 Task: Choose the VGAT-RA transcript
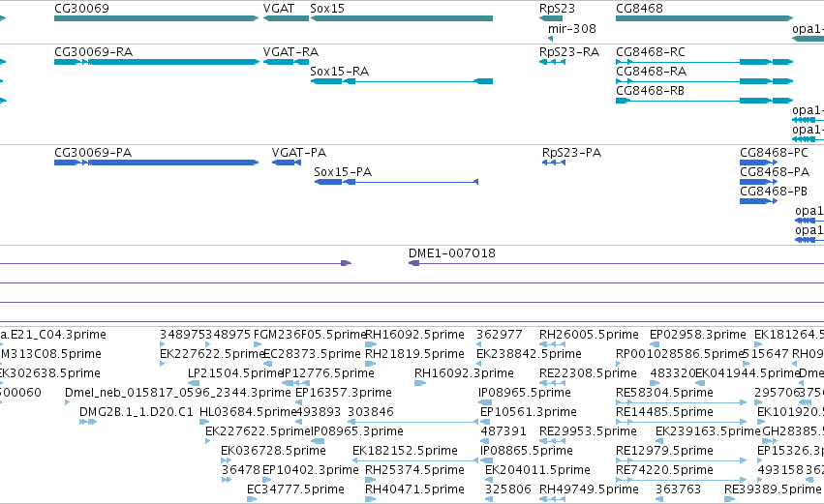point(286,62)
